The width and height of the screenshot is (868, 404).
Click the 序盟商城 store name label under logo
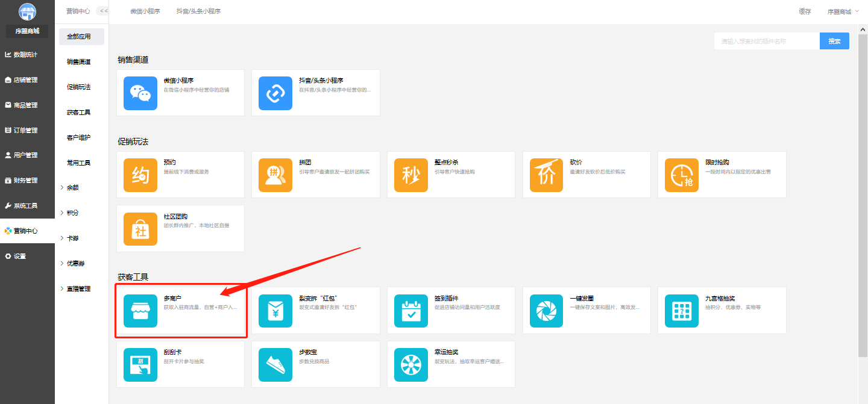coord(27,31)
